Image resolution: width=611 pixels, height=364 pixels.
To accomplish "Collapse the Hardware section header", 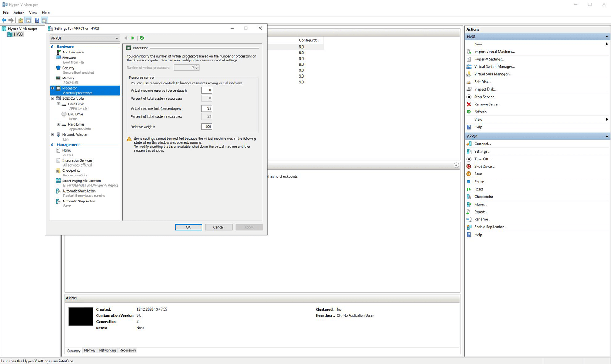I will 52,47.
